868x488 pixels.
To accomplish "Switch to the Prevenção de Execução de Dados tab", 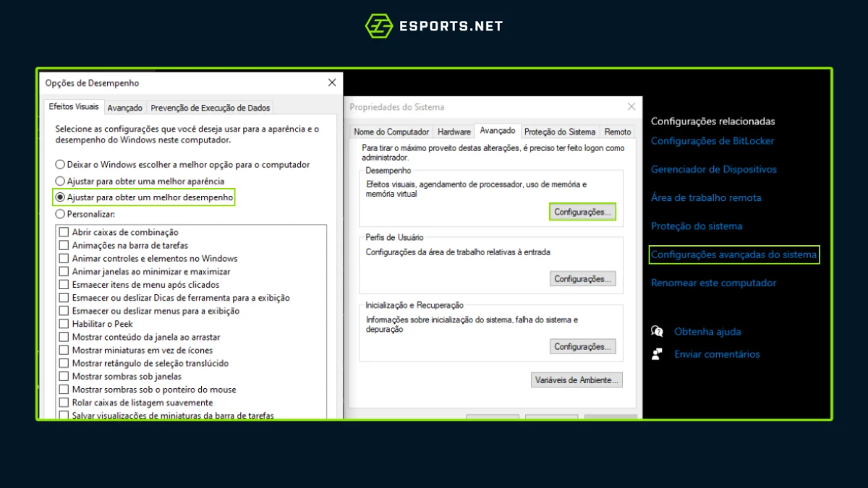I will coord(210,106).
